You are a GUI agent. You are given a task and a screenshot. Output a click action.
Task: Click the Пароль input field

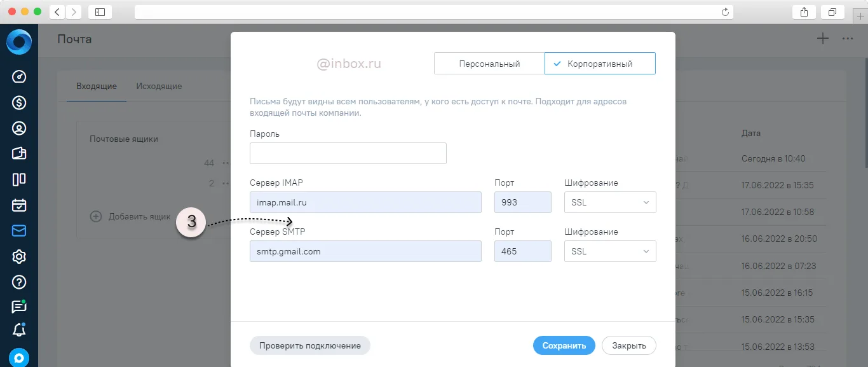[x=348, y=153]
